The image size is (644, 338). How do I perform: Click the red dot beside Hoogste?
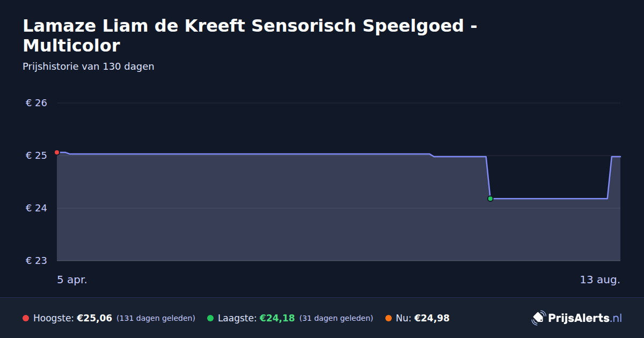pyautogui.click(x=26, y=318)
